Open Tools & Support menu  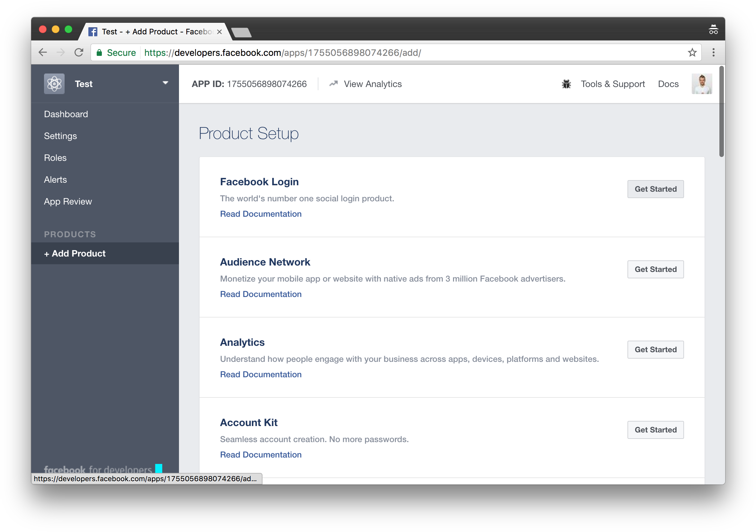pyautogui.click(x=612, y=84)
